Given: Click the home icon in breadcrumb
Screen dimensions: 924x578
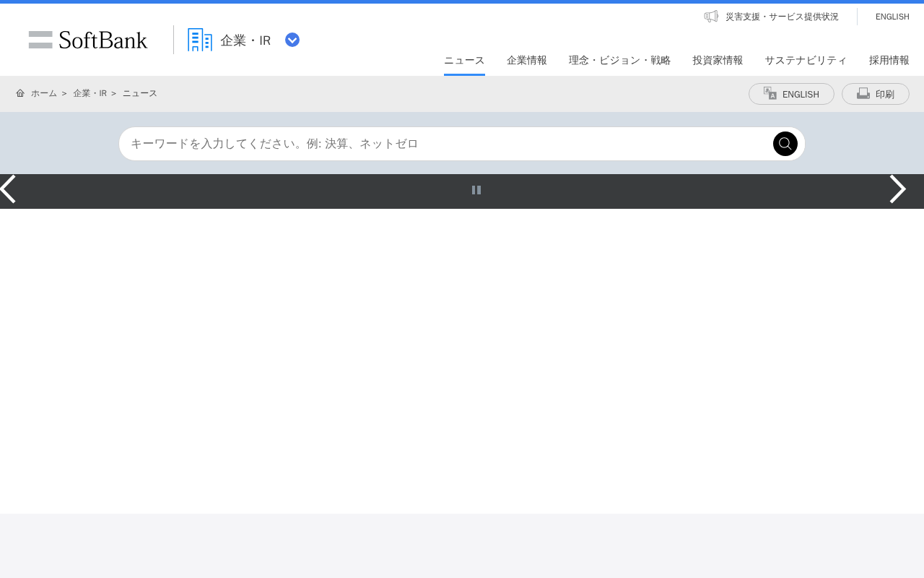Looking at the screenshot, I should point(20,93).
